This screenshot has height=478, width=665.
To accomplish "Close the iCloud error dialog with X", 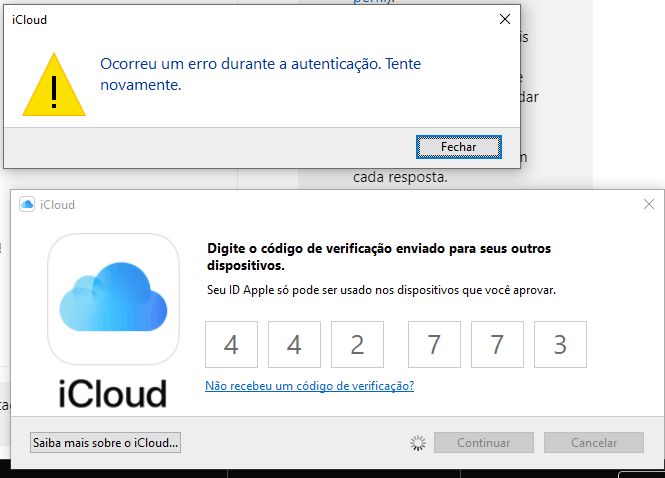I will click(505, 19).
